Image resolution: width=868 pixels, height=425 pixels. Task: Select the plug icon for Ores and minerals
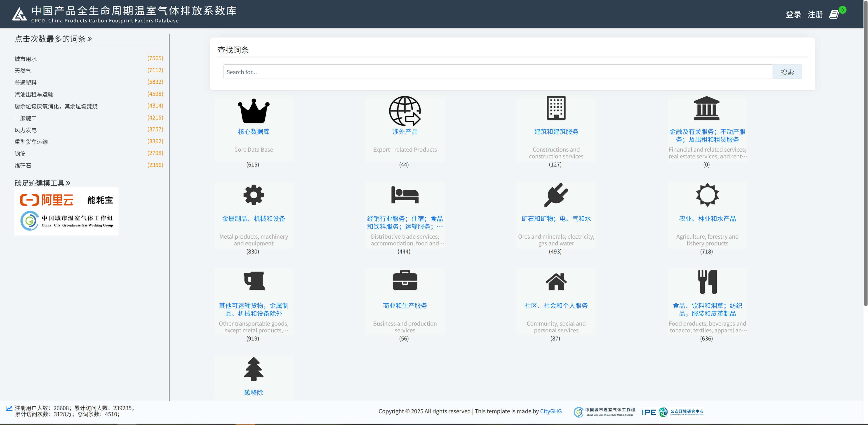[x=556, y=195]
